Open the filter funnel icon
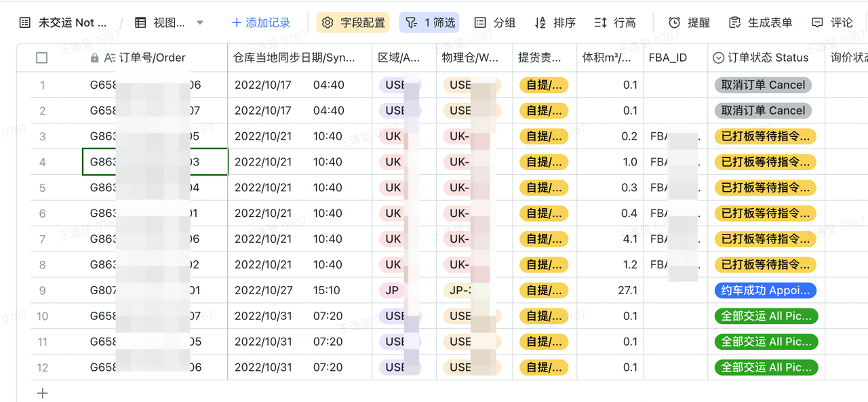Viewport: 868px width, 402px height. point(411,23)
